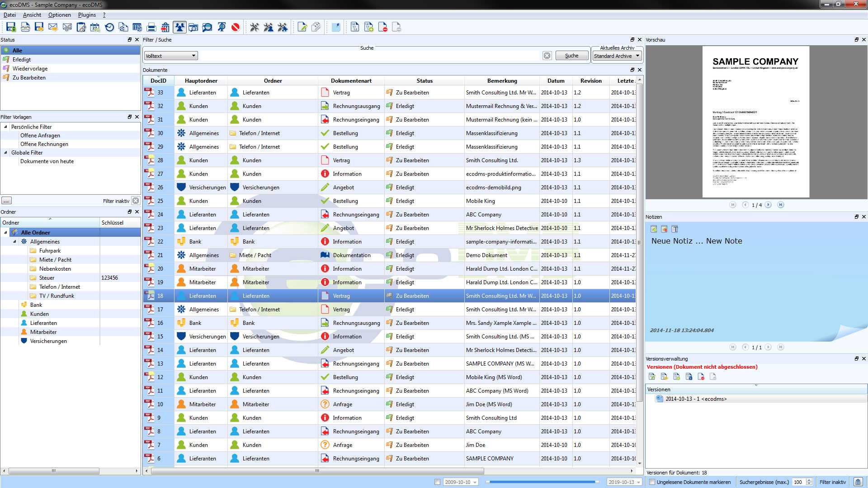868x488 pixels.
Task: Select the print document toolbar icon
Action: pos(151,27)
